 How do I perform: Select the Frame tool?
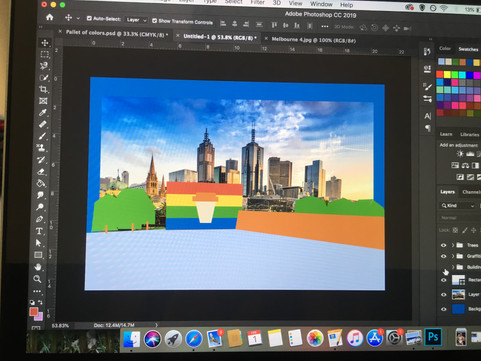tap(43, 101)
